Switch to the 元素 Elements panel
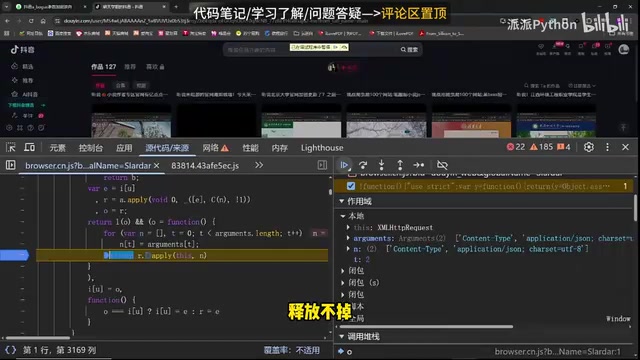 [x=58, y=148]
